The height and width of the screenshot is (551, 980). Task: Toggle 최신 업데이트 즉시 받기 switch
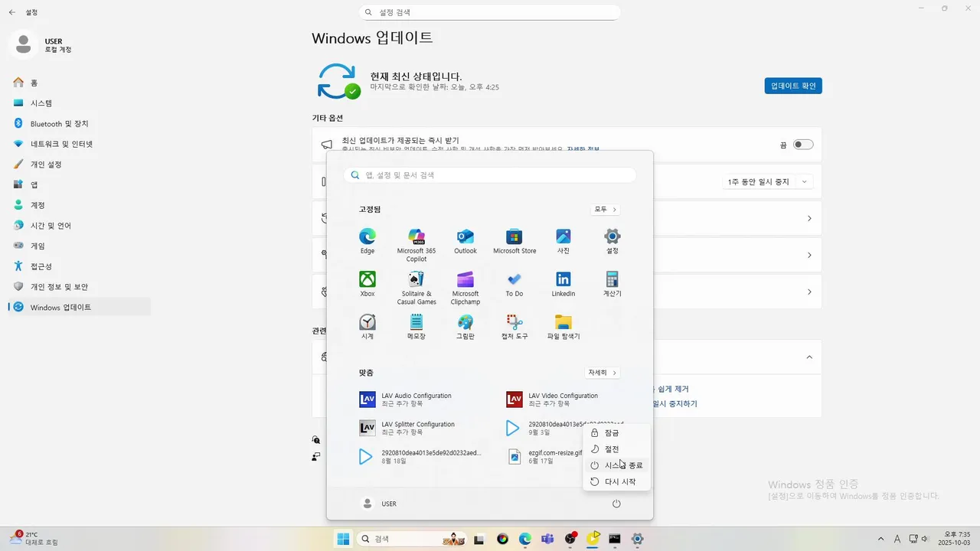[x=803, y=144]
